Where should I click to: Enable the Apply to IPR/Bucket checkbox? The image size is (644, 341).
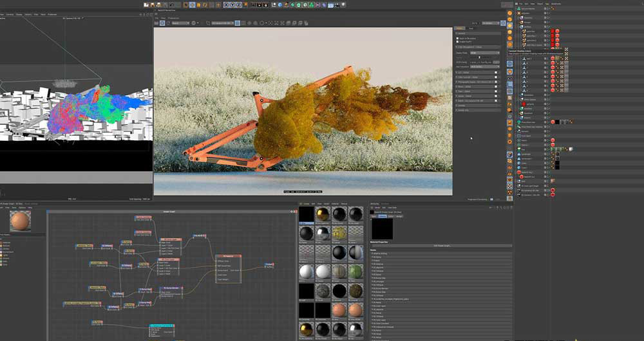pyautogui.click(x=458, y=39)
